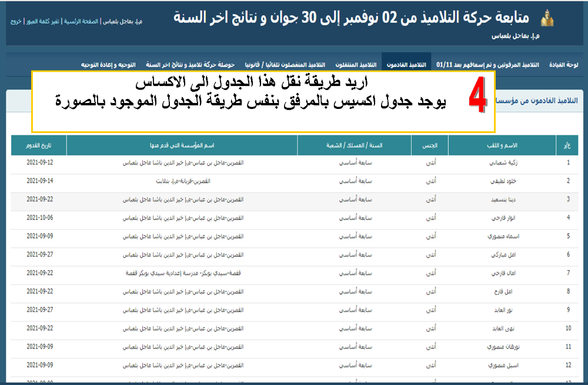Click the الاسم و اللقب column header
The height and width of the screenshot is (385, 588).
[502, 145]
